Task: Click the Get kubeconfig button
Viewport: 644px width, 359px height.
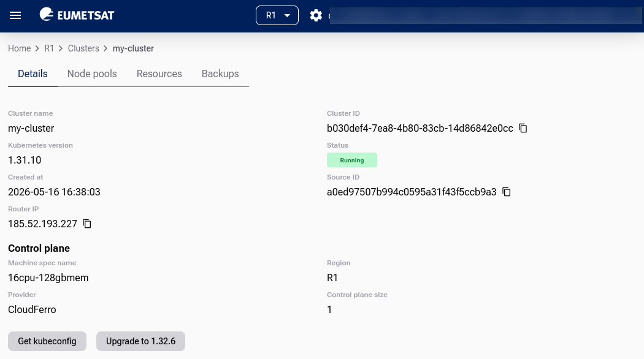Action: coord(47,341)
